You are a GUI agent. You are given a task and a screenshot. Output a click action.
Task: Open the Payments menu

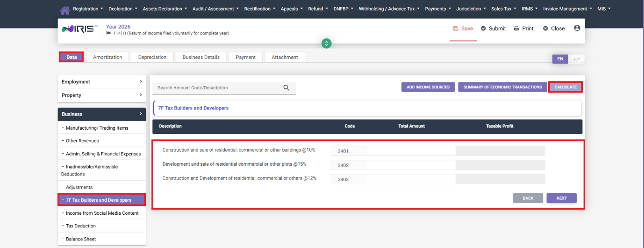[x=438, y=9]
